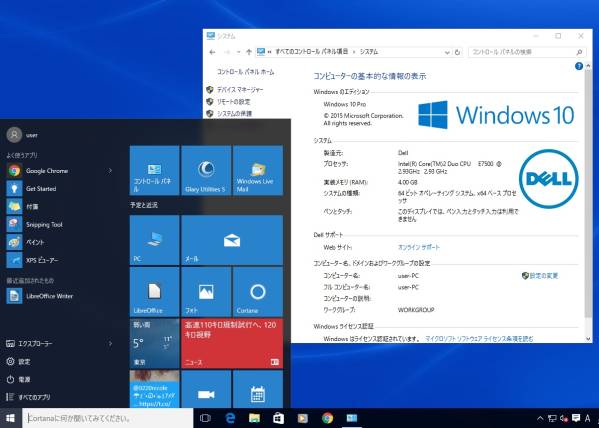
Task: Open the video camera tile
Action: (206, 389)
